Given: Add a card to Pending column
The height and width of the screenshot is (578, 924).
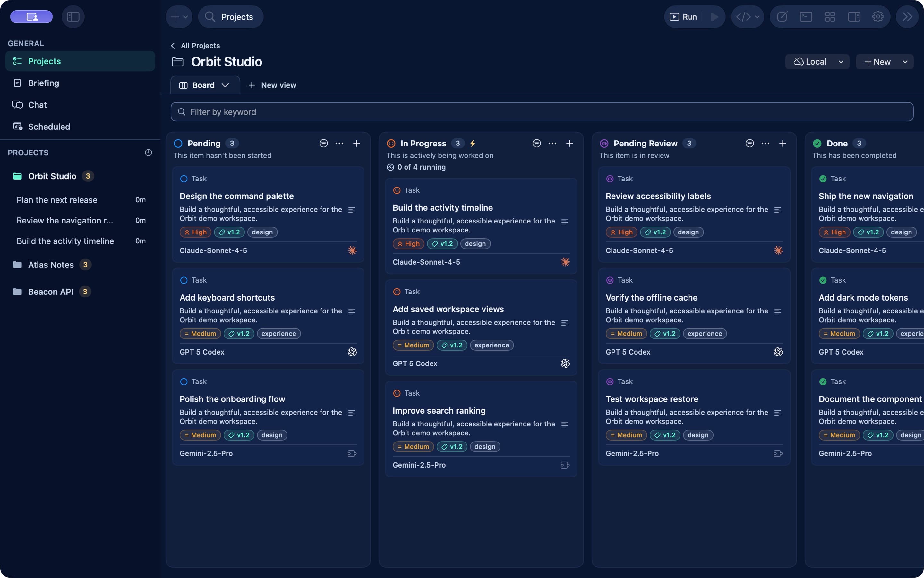Looking at the screenshot, I should click(x=356, y=143).
